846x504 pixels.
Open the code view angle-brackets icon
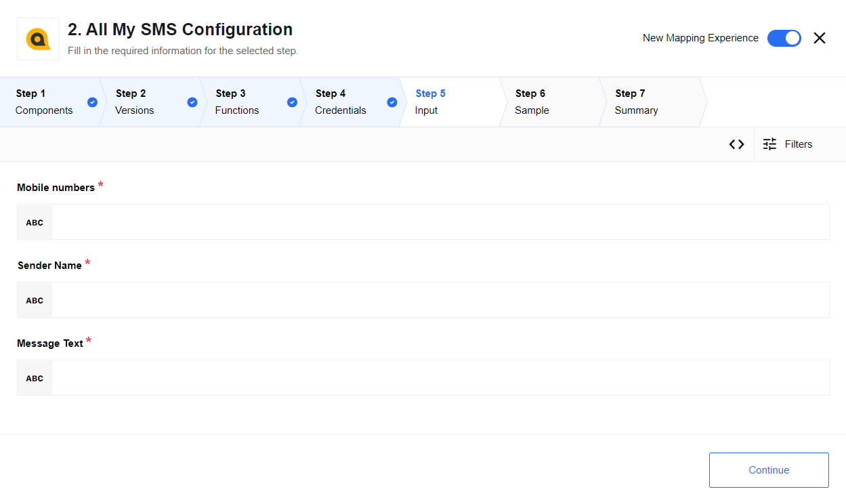point(736,144)
